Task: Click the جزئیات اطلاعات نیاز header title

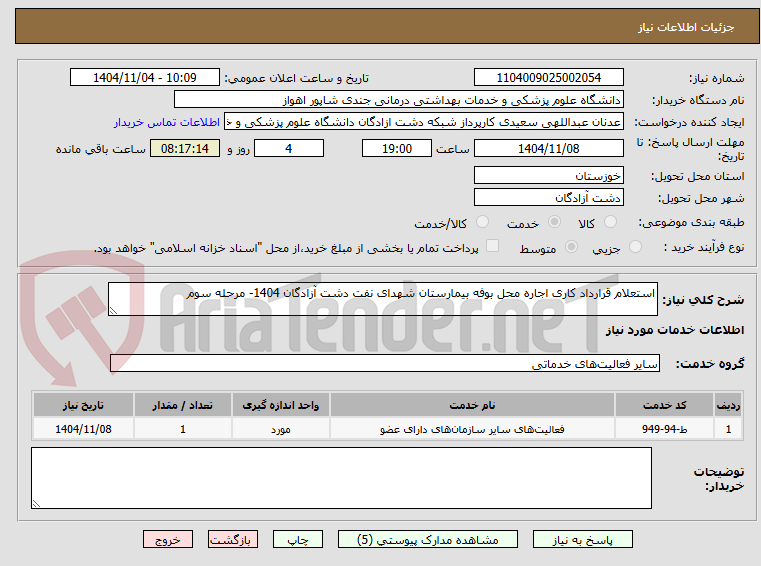Action: tap(685, 27)
